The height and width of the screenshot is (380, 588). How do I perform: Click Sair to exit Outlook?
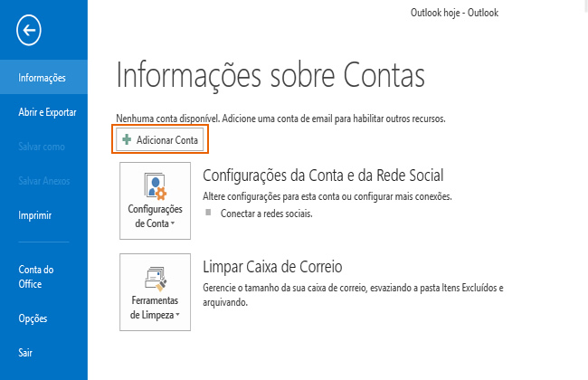(x=27, y=352)
